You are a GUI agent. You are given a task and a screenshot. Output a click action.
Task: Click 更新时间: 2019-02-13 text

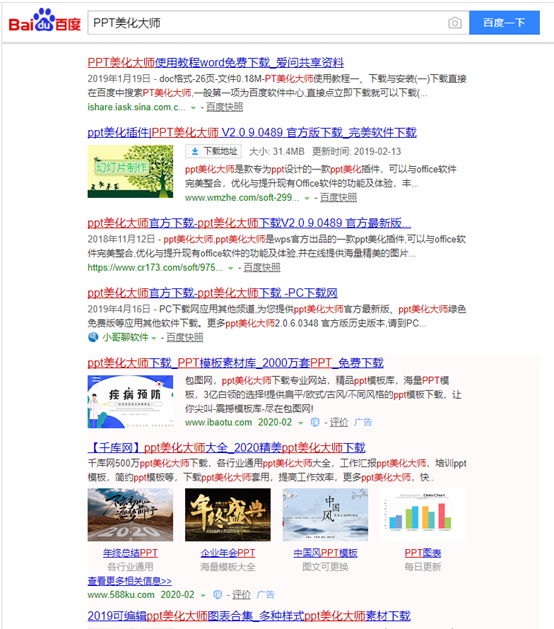tap(357, 152)
